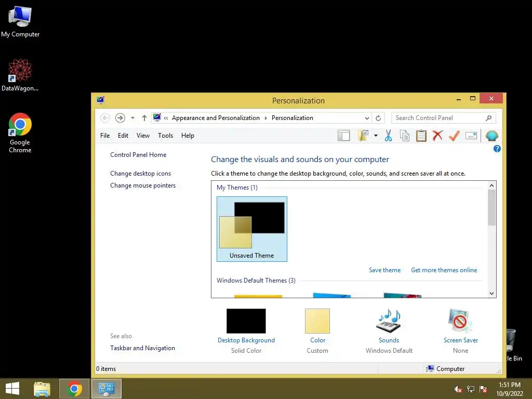Toggle the navigation pane toolbar icon

343,136
